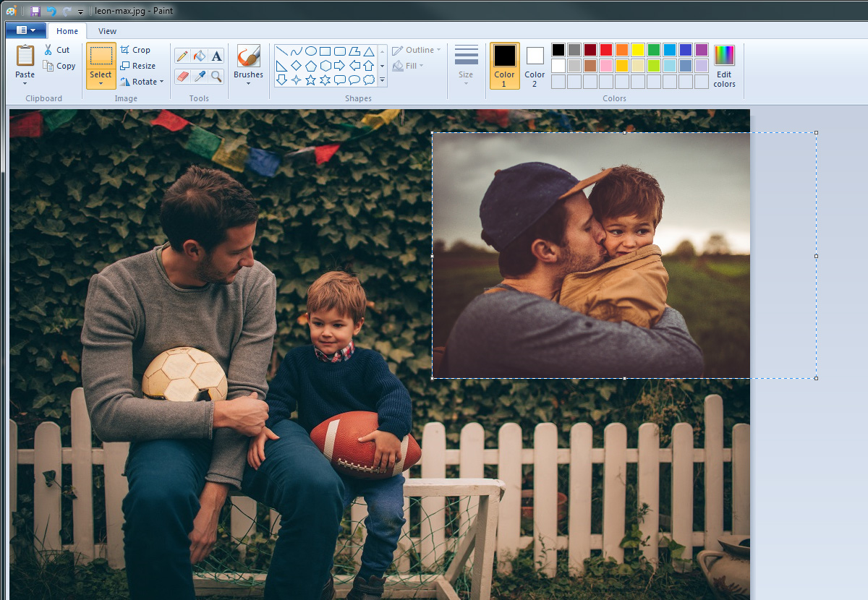Select the Magnifier tool

216,76
